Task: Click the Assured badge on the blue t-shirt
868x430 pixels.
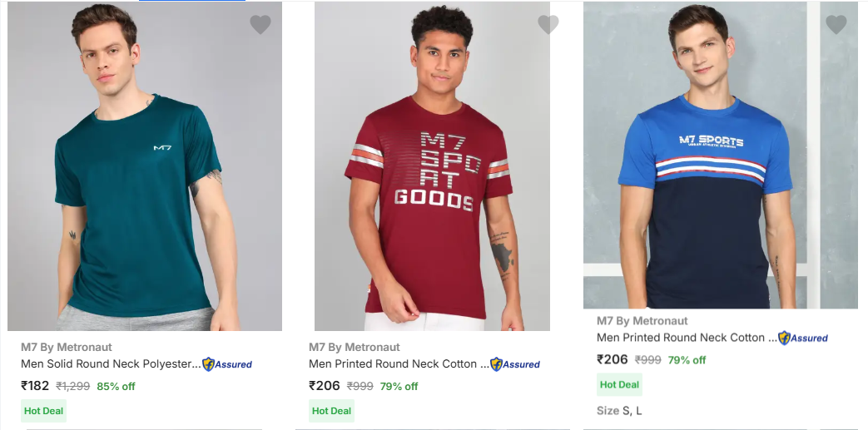Action: coord(803,338)
